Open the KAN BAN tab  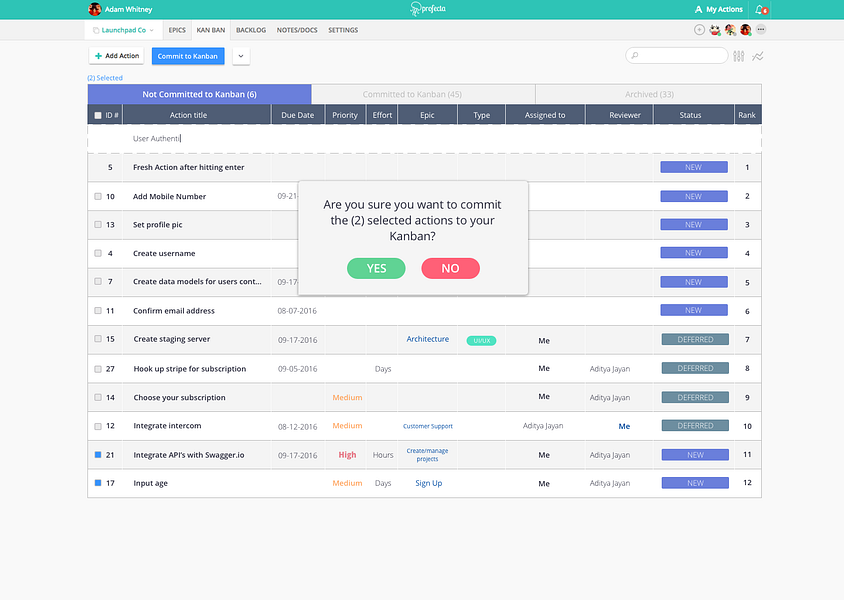(x=210, y=30)
